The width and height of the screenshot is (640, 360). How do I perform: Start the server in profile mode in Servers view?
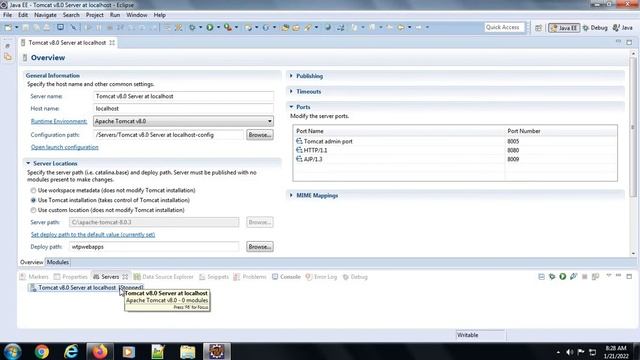pyautogui.click(x=573, y=277)
